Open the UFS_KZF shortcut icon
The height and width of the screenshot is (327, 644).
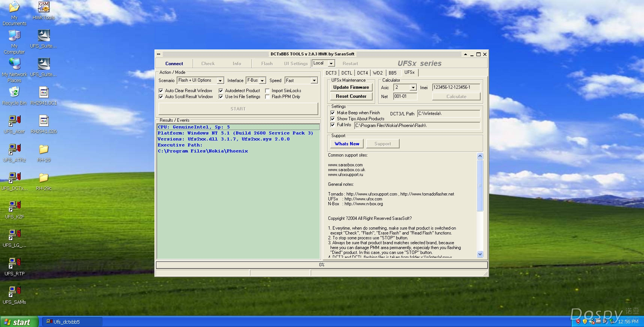point(14,209)
